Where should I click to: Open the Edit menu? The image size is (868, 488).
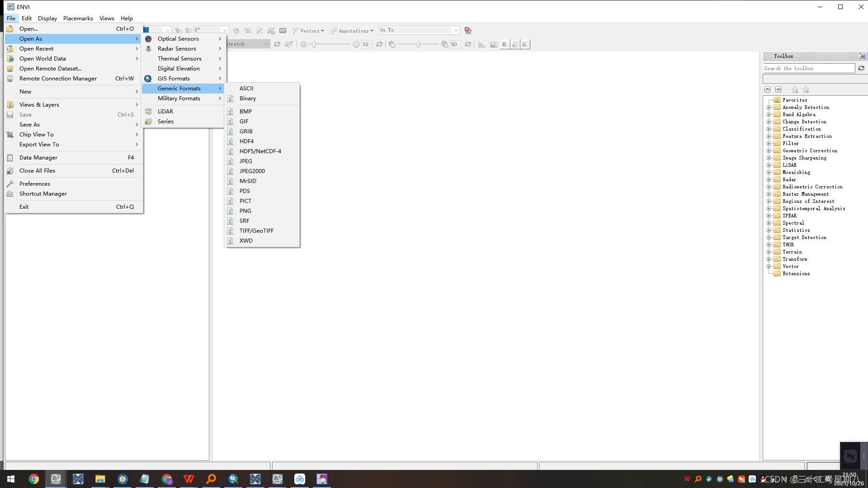pyautogui.click(x=27, y=19)
